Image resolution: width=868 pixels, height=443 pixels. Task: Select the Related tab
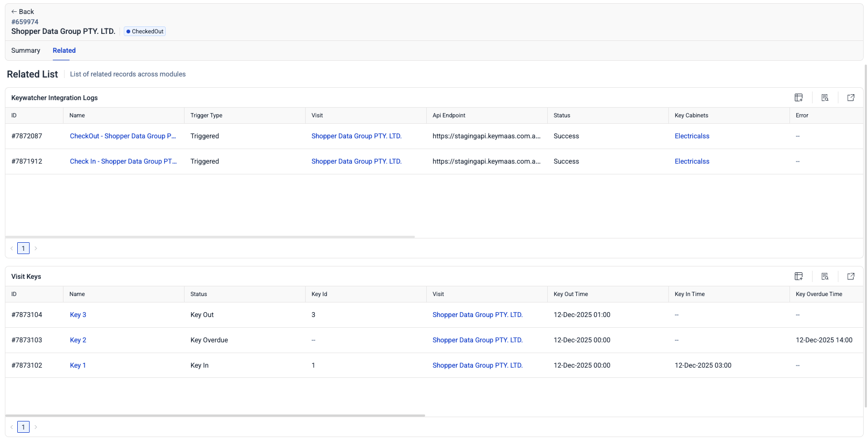coord(64,51)
